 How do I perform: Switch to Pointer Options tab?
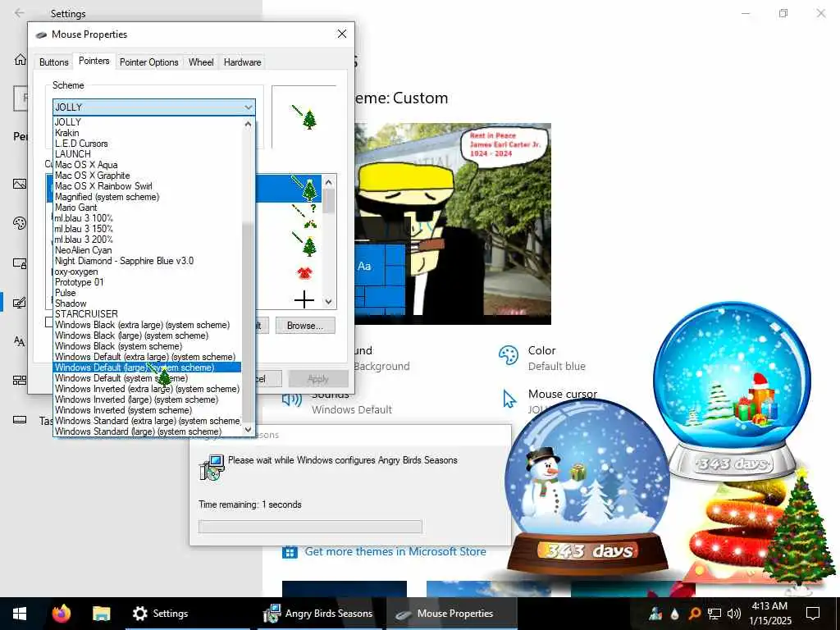pyautogui.click(x=149, y=62)
